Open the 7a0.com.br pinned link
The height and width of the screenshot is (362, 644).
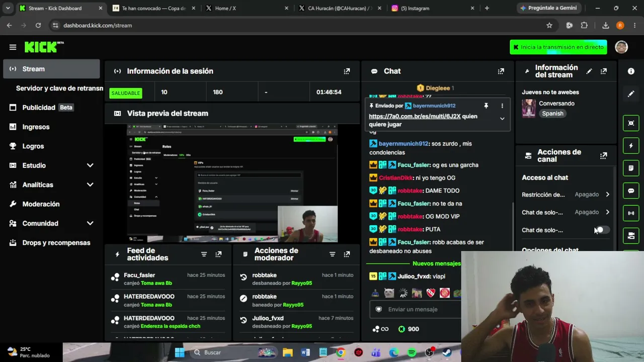415,116
